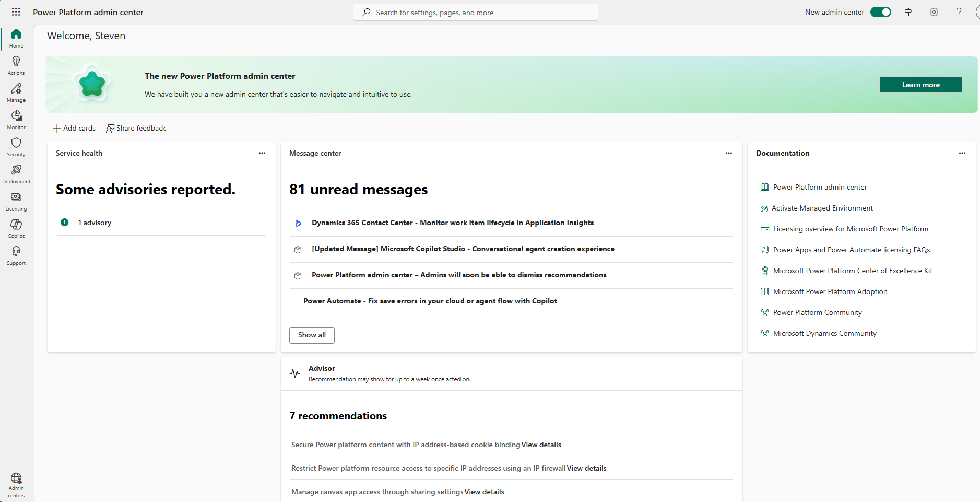This screenshot has width=980, height=502.
Task: Open Center of Excellence Kit link
Action: coord(853,271)
